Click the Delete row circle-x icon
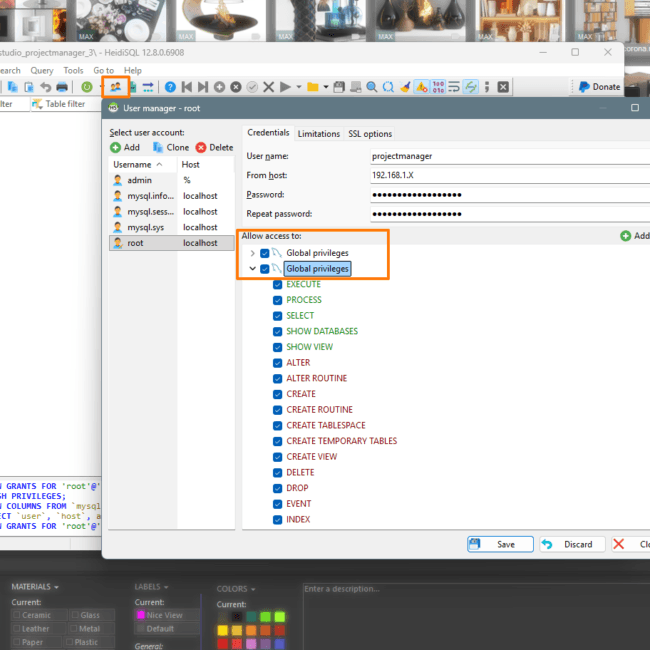 tap(236, 87)
